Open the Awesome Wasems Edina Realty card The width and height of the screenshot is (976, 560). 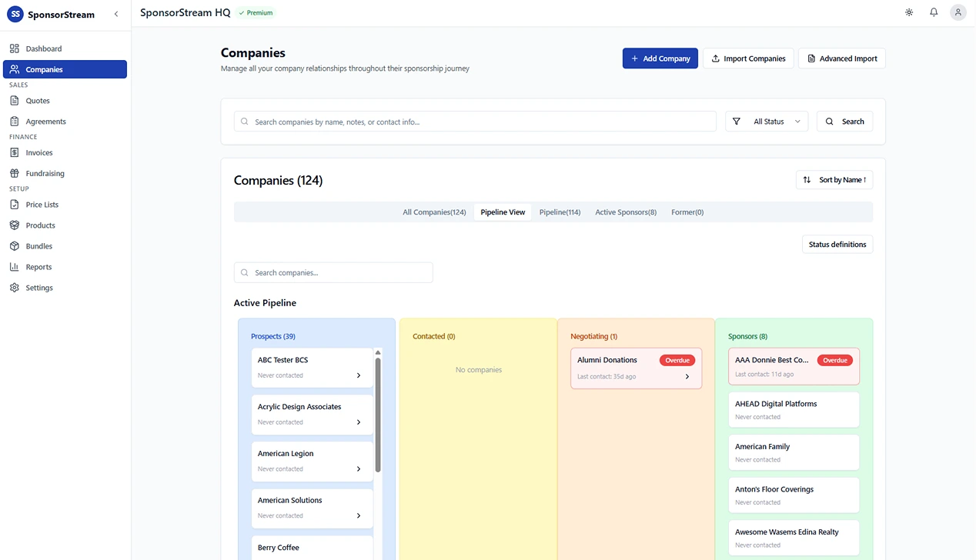(794, 538)
